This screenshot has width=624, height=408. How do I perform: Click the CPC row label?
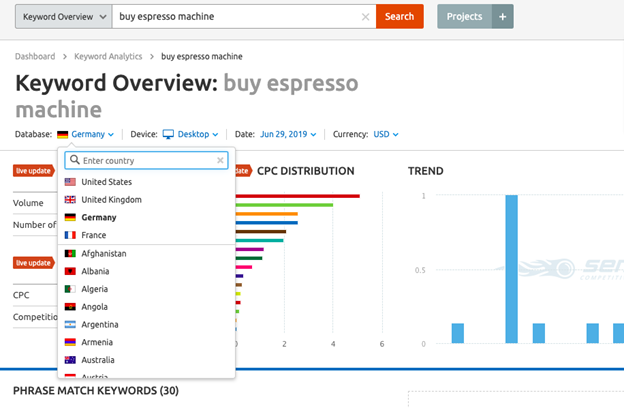click(21, 295)
